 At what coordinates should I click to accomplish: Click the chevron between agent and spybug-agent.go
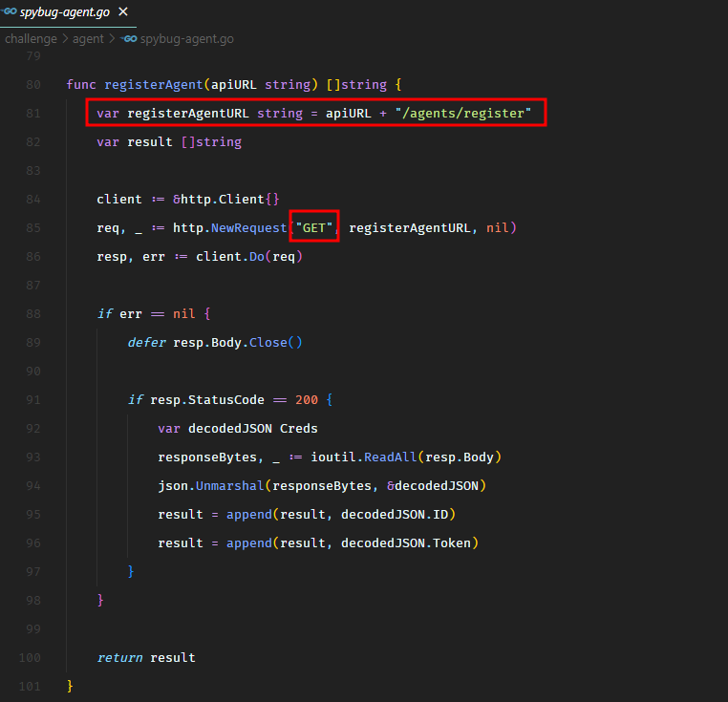coord(114,39)
